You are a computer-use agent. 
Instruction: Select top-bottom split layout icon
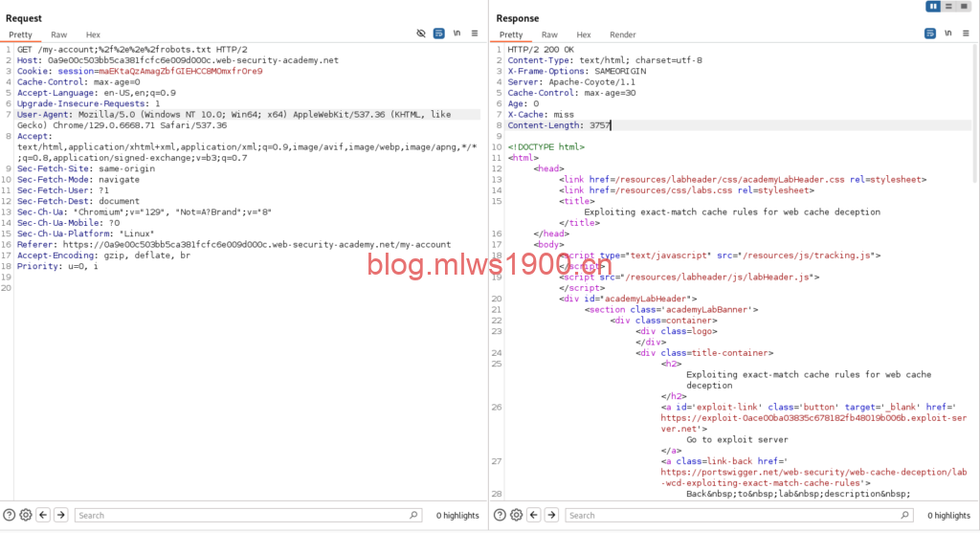948,7
